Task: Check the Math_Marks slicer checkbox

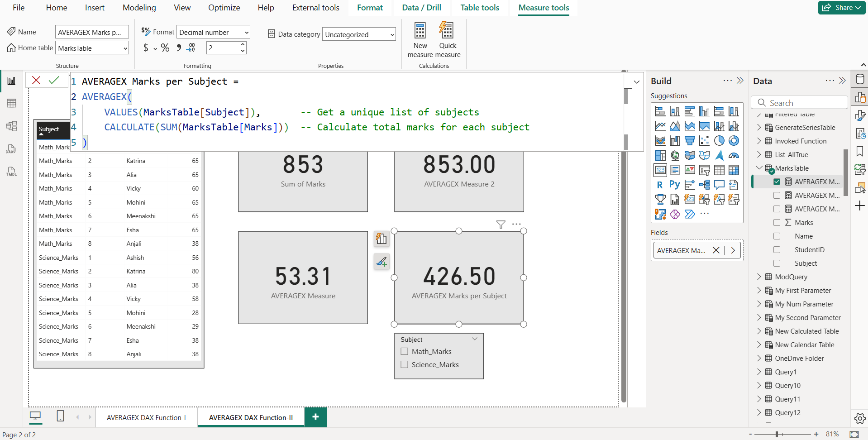Action: (405, 351)
